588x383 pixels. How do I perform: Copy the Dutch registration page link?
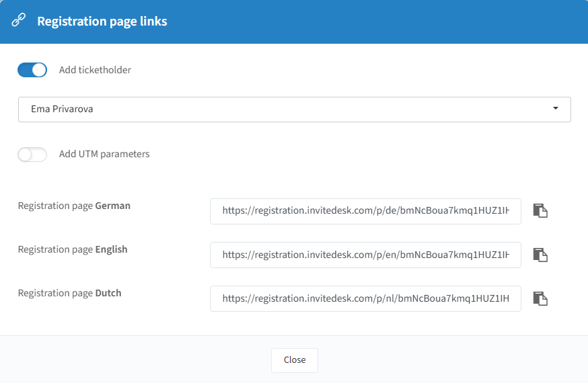click(540, 299)
